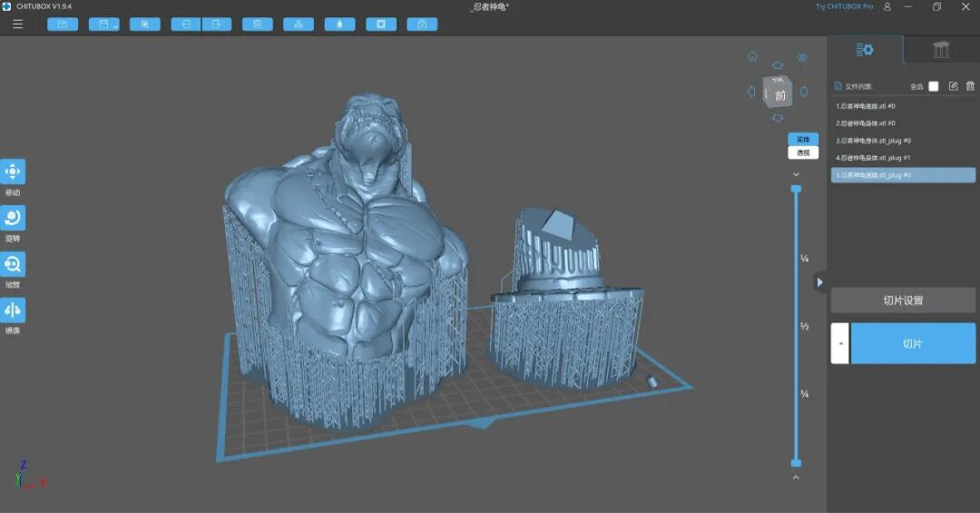Click the ¼ mark on the layer slider
Screen dimensions: 980x513
tap(804, 259)
